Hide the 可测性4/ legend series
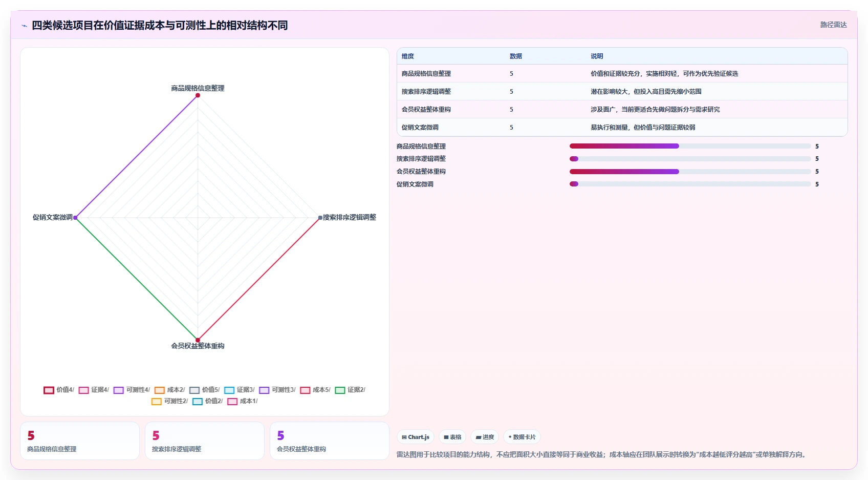 [x=132, y=390]
